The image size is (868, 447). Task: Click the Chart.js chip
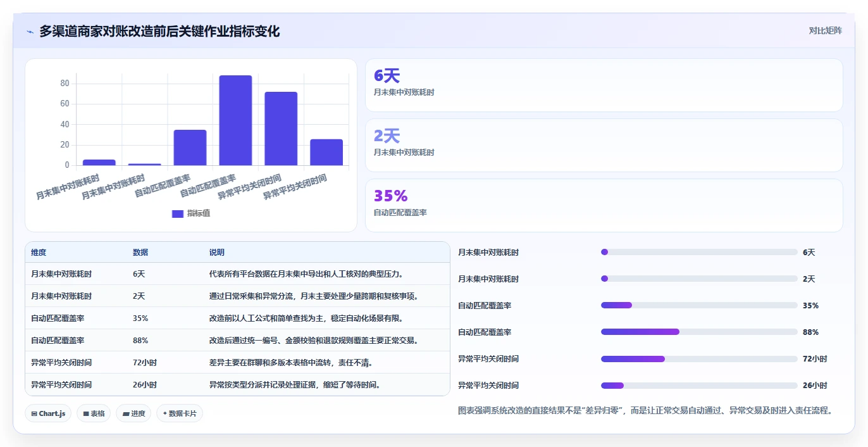(49, 413)
